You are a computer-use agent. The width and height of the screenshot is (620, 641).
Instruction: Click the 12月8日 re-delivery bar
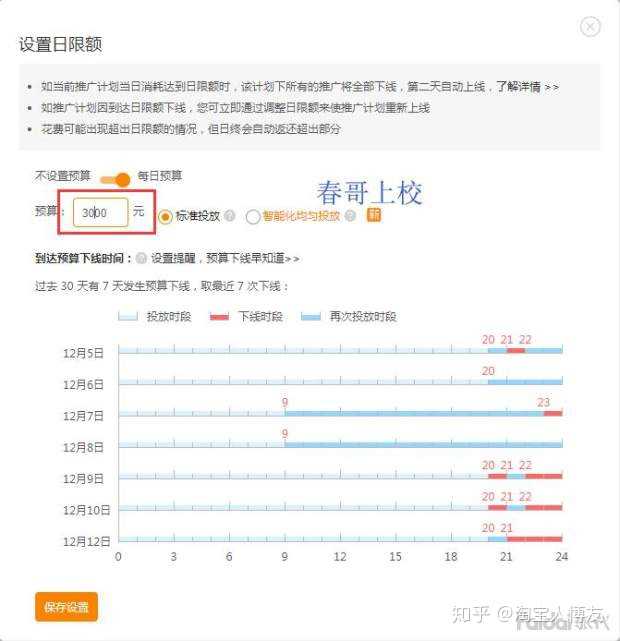click(x=423, y=445)
